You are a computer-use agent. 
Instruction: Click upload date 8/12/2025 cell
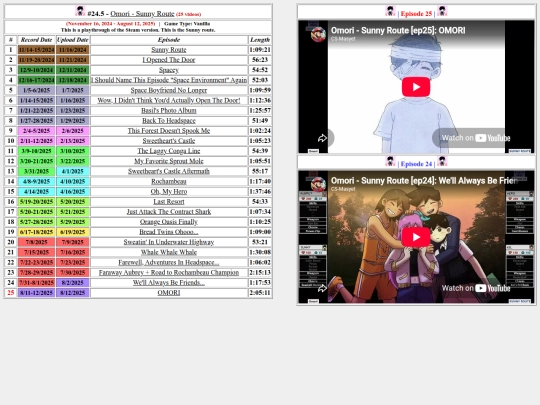(73, 293)
